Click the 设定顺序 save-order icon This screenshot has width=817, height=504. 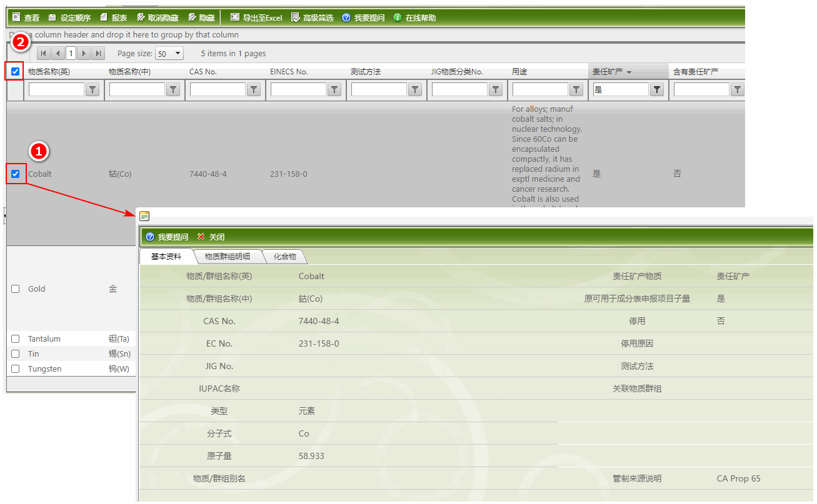[53, 17]
